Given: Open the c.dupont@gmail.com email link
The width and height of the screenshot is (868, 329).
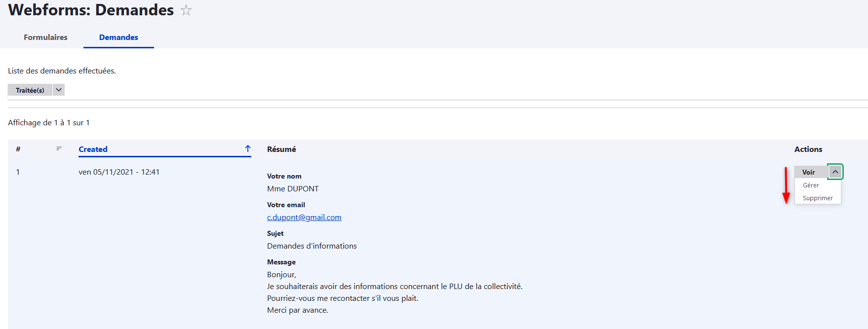Looking at the screenshot, I should point(304,218).
